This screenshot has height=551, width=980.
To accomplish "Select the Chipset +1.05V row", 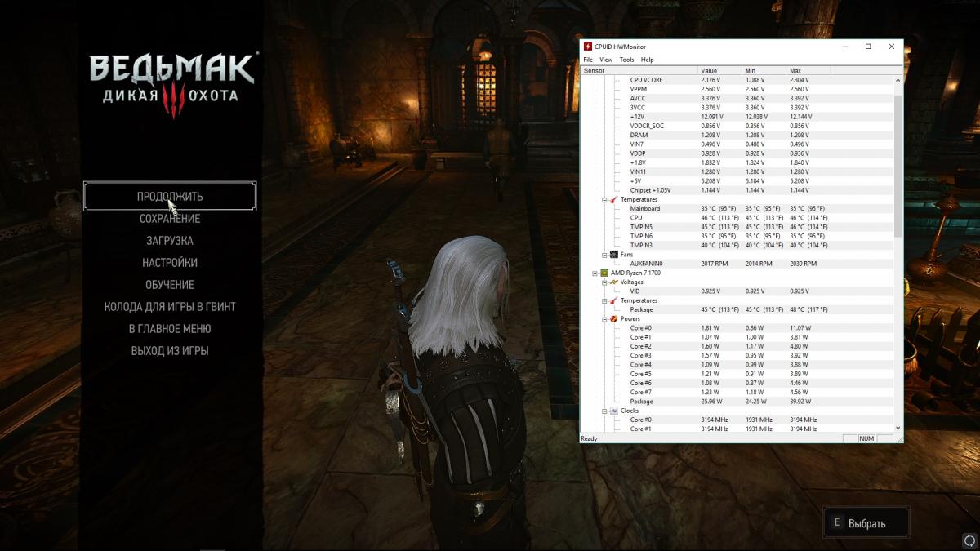I will (x=737, y=190).
